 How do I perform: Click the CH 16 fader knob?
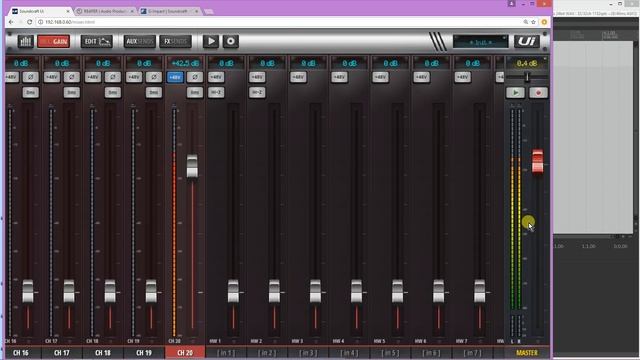click(28, 291)
